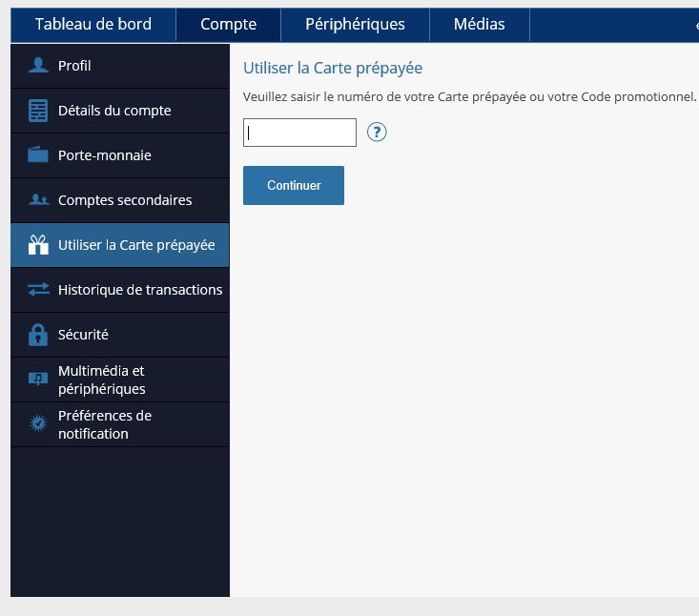Click the Porte-monnaie wallet icon
The height and width of the screenshot is (616, 699).
click(38, 155)
